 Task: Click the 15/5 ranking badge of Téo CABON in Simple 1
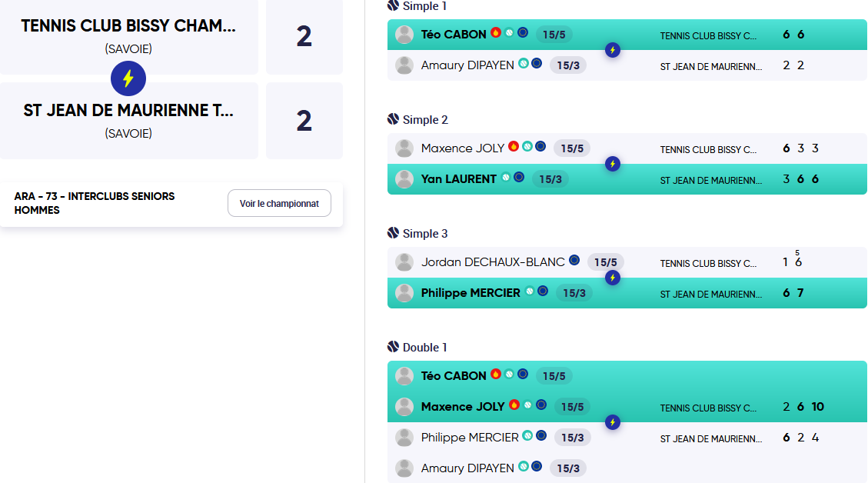click(554, 35)
